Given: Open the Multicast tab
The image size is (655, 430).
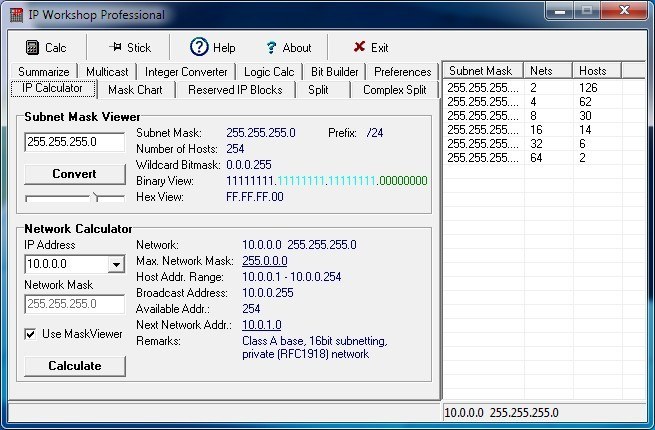Looking at the screenshot, I should click(107, 72).
